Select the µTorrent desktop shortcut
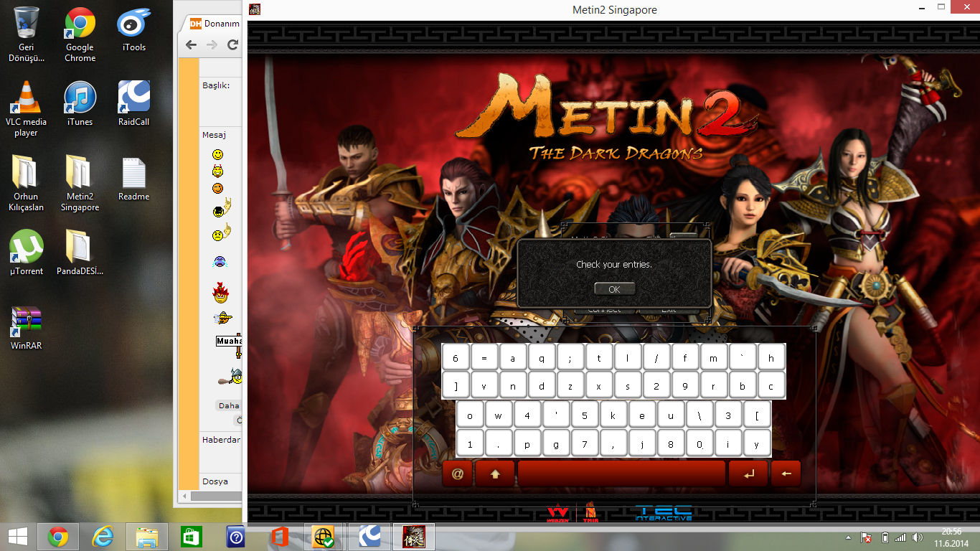The image size is (980, 551). (27, 253)
